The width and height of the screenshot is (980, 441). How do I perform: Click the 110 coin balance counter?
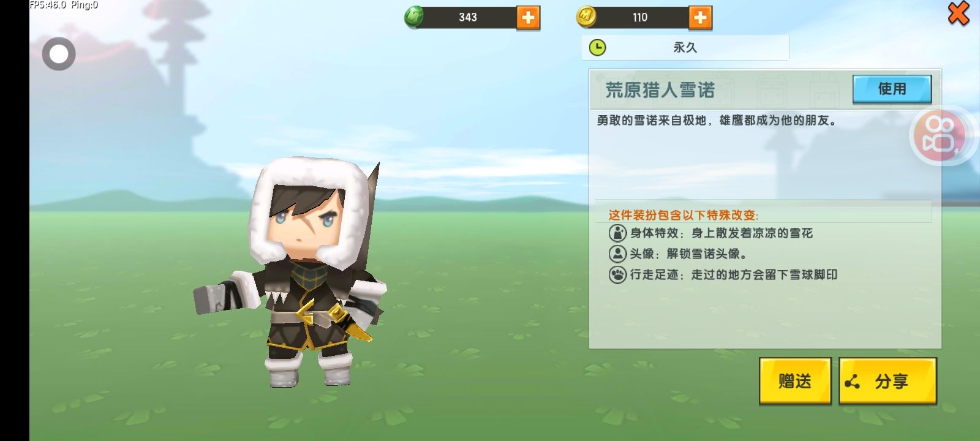pyautogui.click(x=640, y=17)
